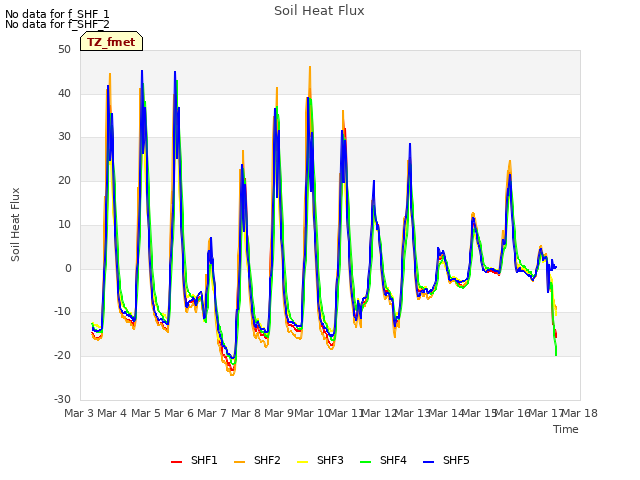The image size is (640, 480).
Task: Select the SHF4 legend entry
Action: point(383,460)
